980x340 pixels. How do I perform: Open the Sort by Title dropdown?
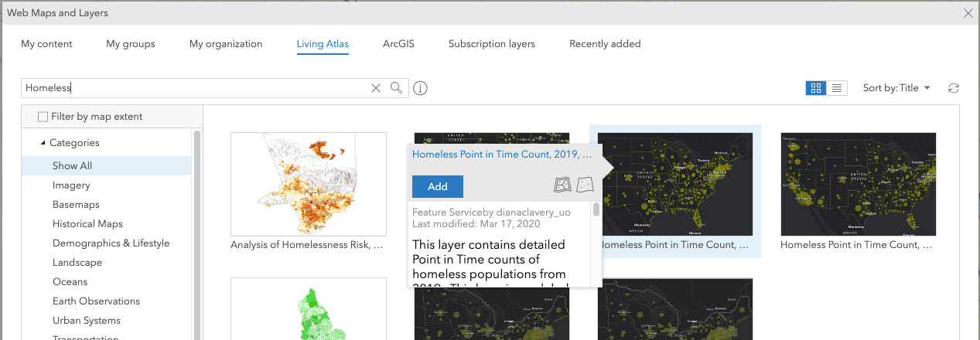pyautogui.click(x=896, y=88)
